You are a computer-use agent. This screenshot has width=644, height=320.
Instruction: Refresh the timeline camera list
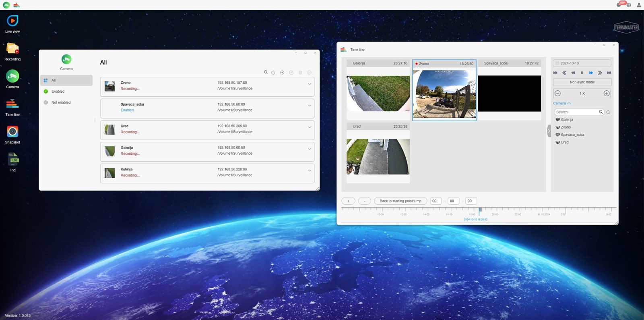(608, 112)
